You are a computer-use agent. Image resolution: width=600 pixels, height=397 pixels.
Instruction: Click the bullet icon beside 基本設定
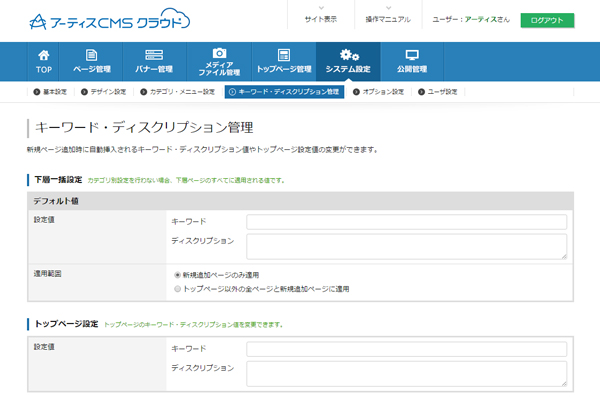click(37, 92)
